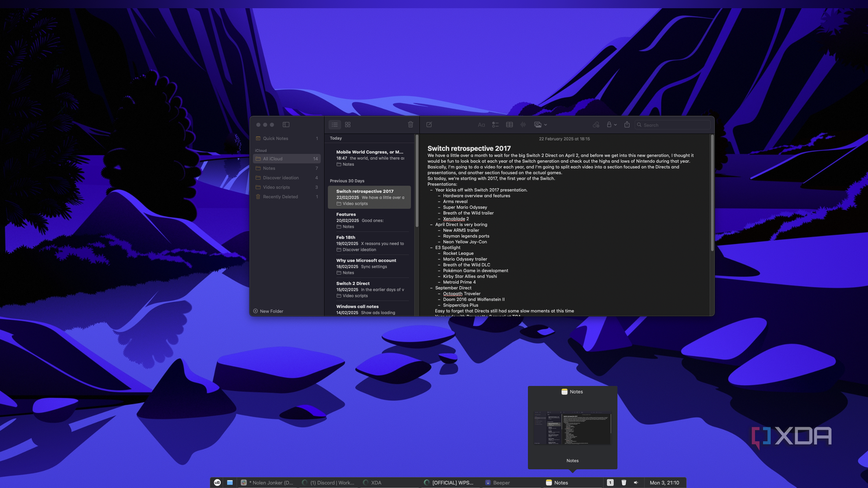This screenshot has height=488, width=868.
Task: Open the Recently Deleted folder
Action: (x=286, y=197)
